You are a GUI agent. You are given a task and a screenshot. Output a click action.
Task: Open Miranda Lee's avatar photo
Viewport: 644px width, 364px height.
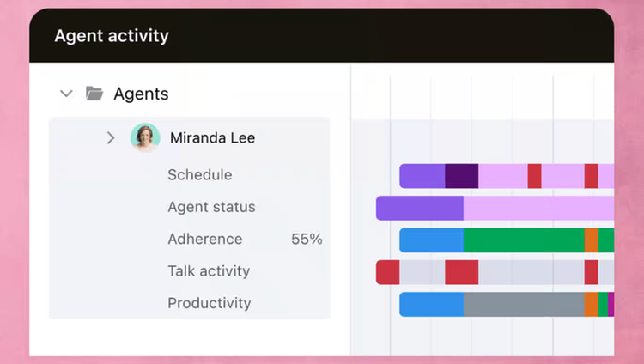[145, 137]
